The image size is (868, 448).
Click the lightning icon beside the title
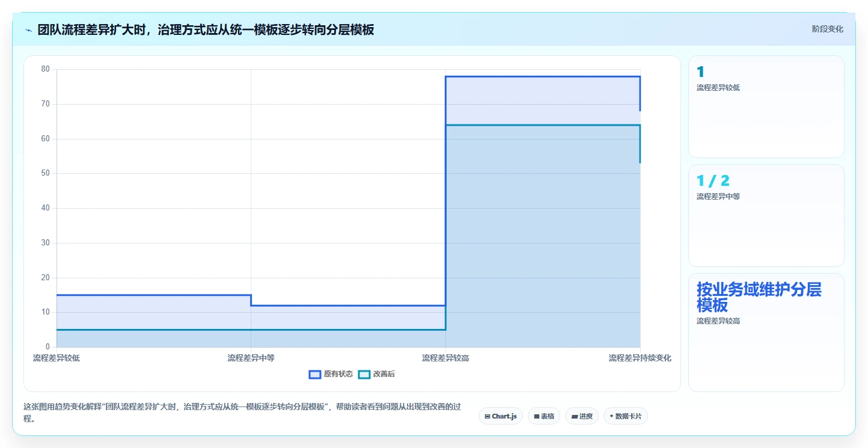click(x=28, y=30)
